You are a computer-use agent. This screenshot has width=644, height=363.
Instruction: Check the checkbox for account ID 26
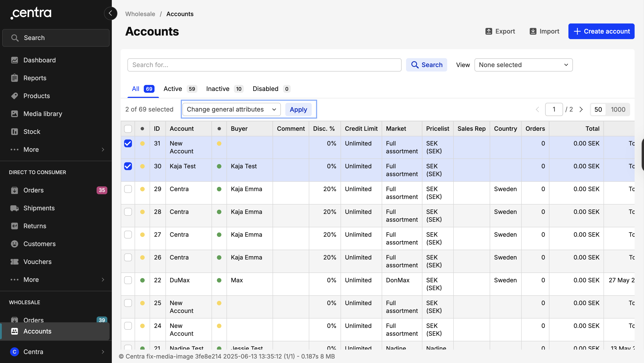point(128,257)
